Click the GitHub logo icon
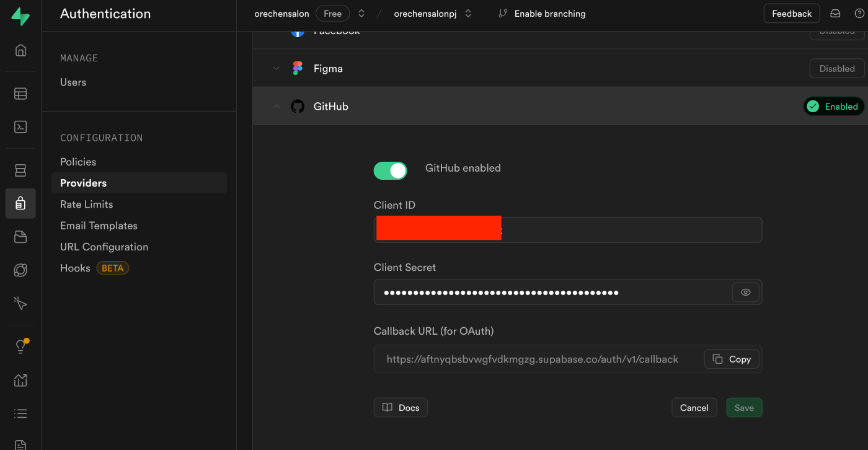The width and height of the screenshot is (868, 450). coord(298,107)
